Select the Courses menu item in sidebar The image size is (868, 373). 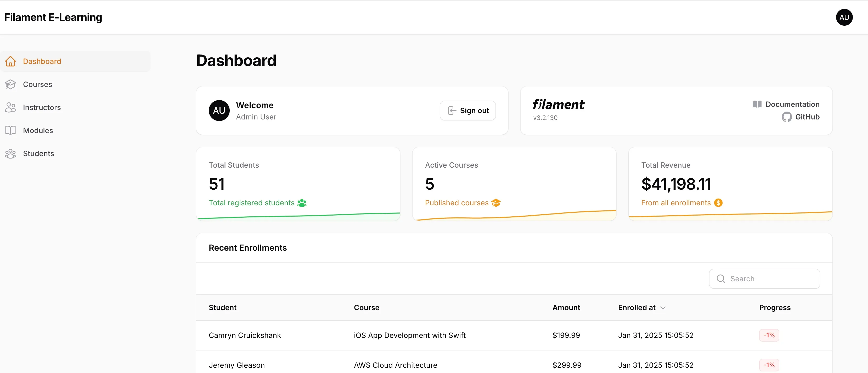(x=37, y=84)
